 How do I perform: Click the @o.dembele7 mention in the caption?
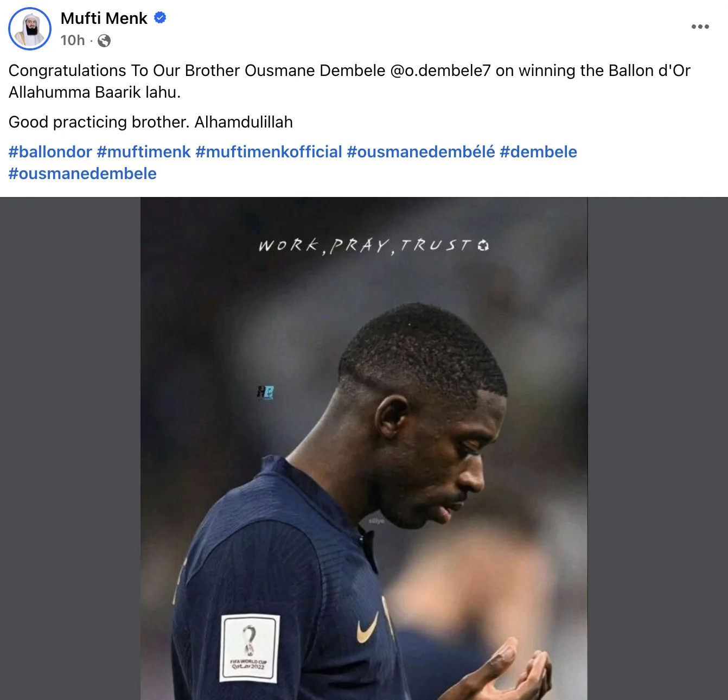440,71
